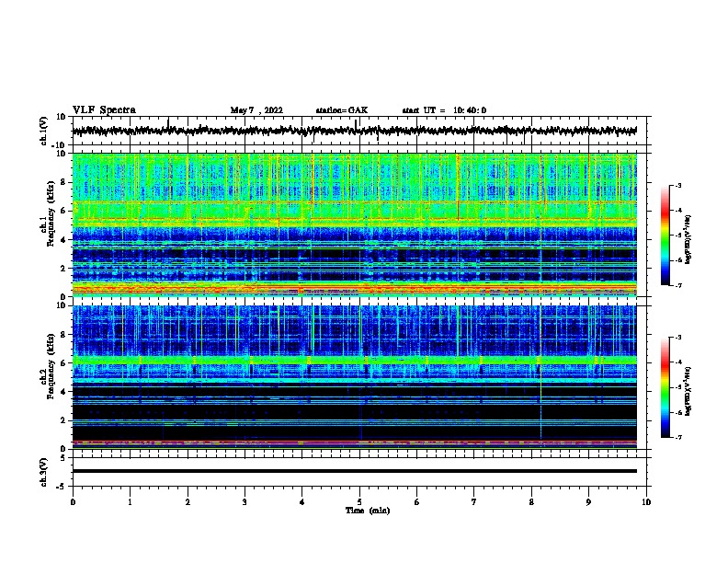Click the ch.2 spectrogram color bar

(665, 387)
